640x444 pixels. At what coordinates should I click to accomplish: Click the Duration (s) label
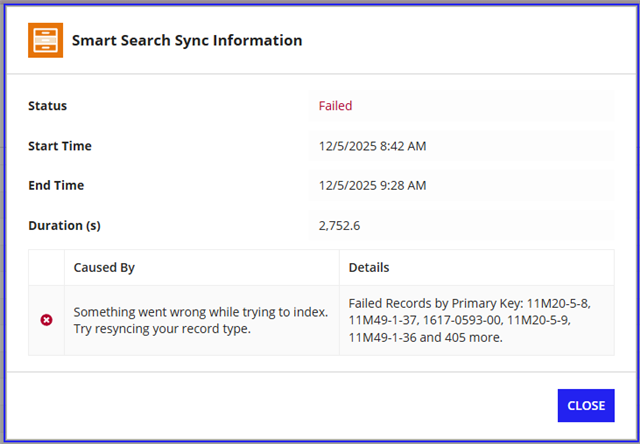(x=64, y=226)
